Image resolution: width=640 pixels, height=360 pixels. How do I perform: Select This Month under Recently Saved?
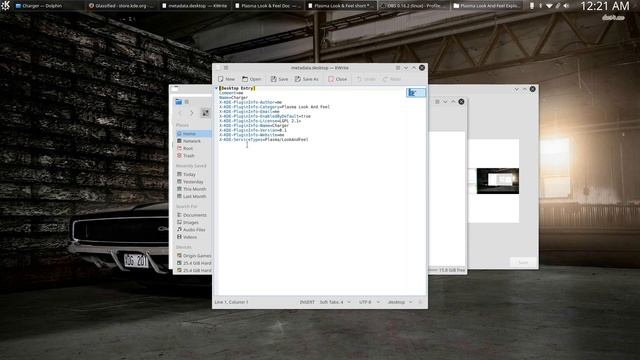click(x=193, y=189)
